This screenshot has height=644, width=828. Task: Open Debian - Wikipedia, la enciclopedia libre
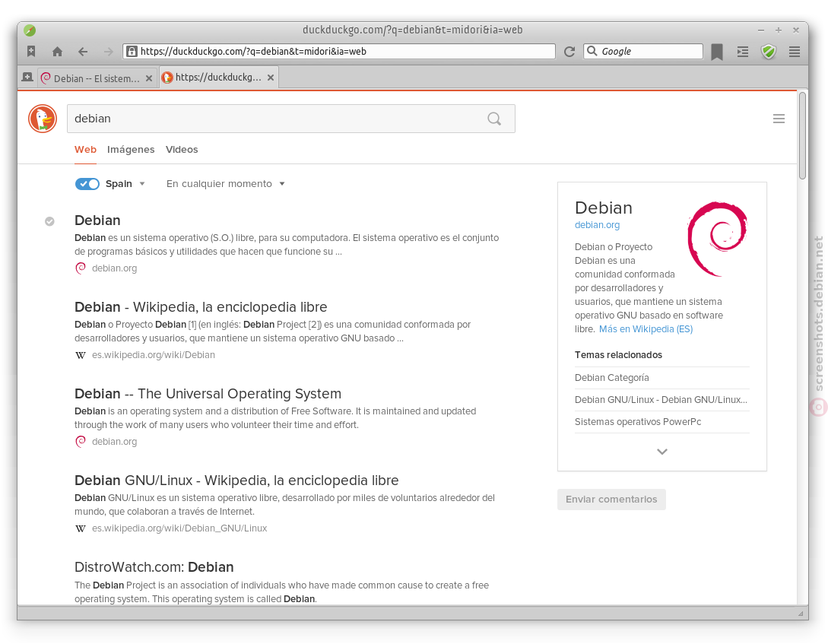[x=201, y=307]
